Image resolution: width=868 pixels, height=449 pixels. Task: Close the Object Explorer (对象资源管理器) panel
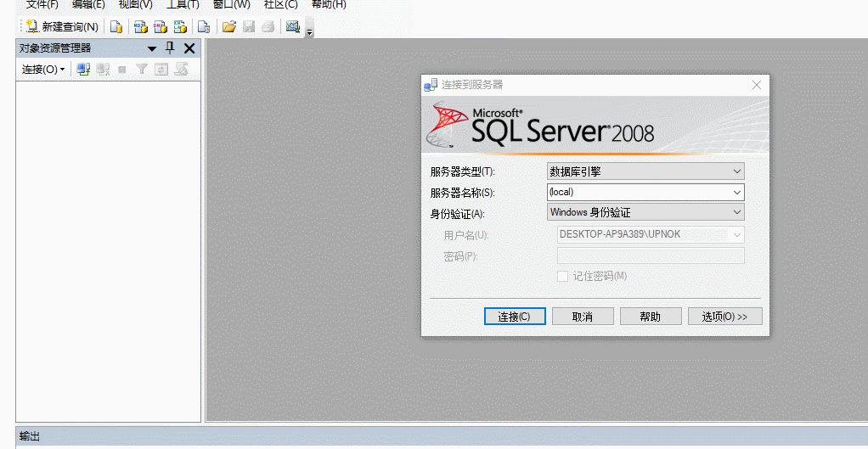pyautogui.click(x=189, y=48)
